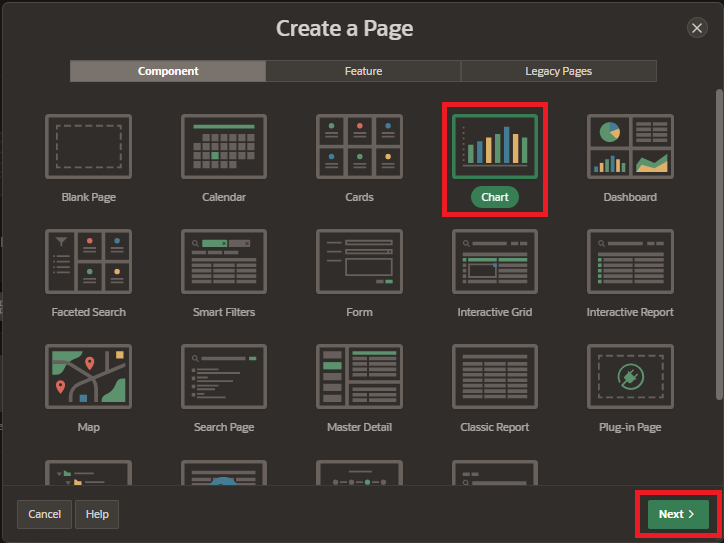This screenshot has height=543, width=724.
Task: Choose the Plug-in Page icon
Action: 630,377
